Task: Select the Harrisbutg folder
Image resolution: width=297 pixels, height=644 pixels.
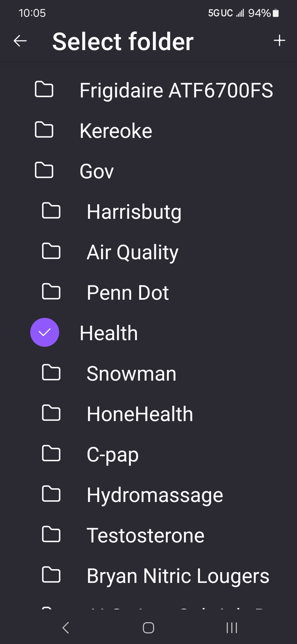Action: click(x=148, y=212)
